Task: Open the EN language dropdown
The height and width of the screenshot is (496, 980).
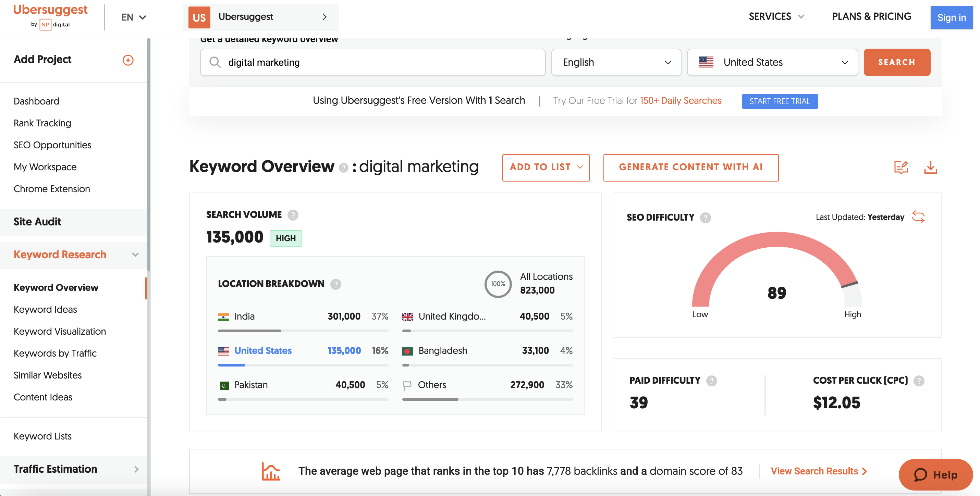Action: pyautogui.click(x=134, y=17)
